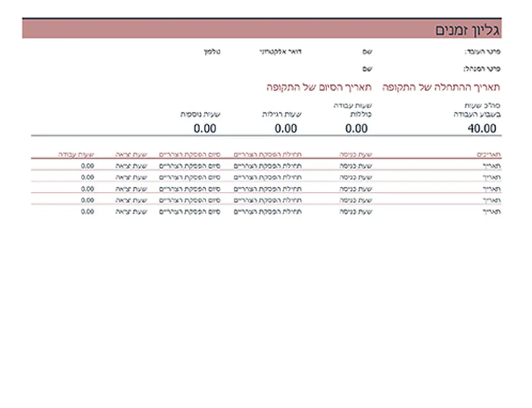
Task: Select the 0.00 under 'שעות נוספות'
Action: pos(205,129)
